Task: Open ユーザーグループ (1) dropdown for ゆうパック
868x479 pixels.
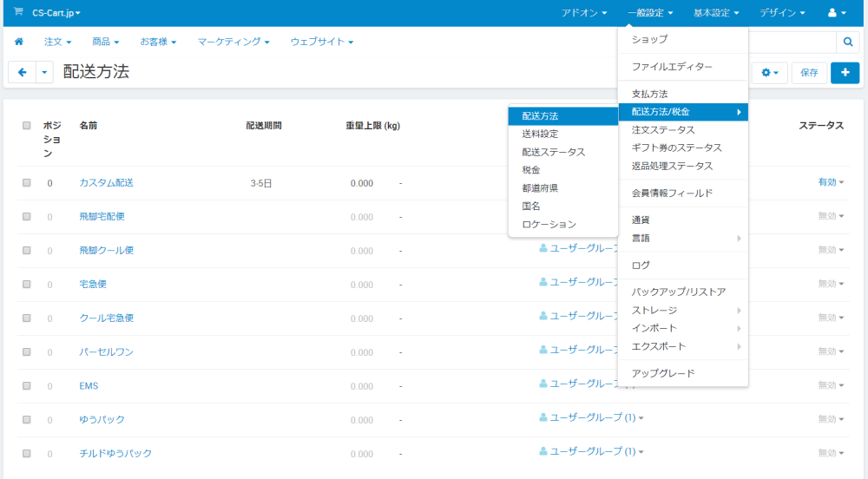Action: [x=596, y=417]
